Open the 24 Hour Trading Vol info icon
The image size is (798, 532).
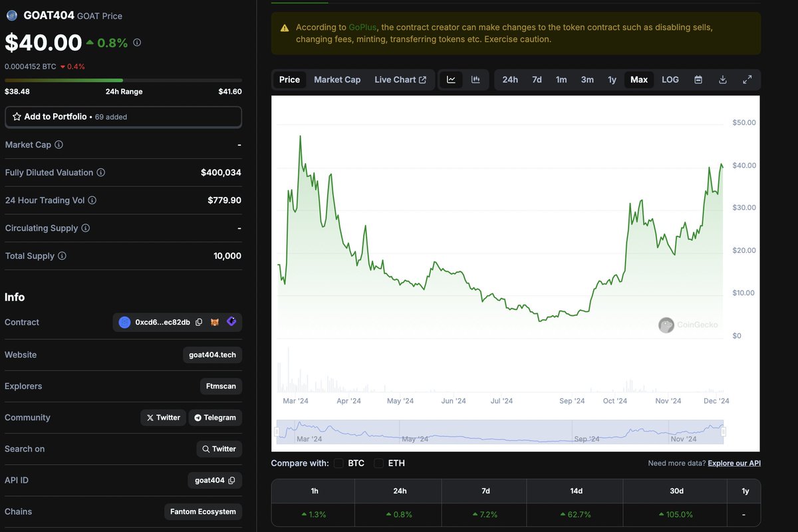(92, 200)
